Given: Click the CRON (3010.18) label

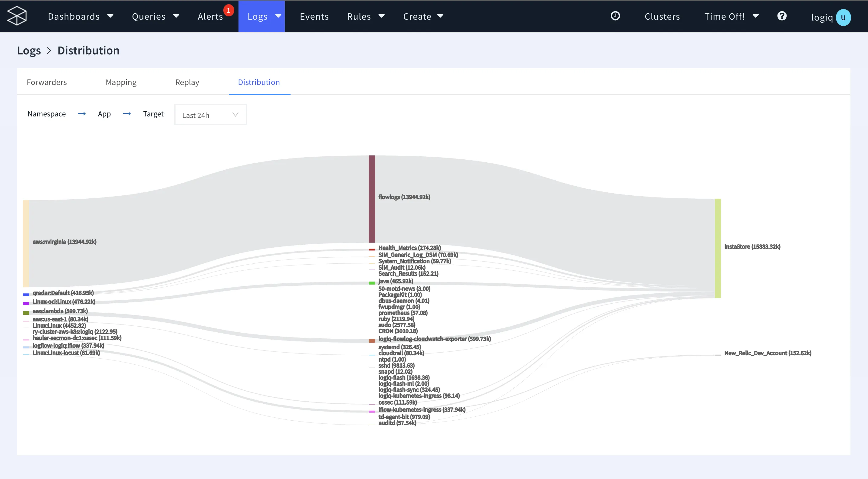Looking at the screenshot, I should coord(398,331).
